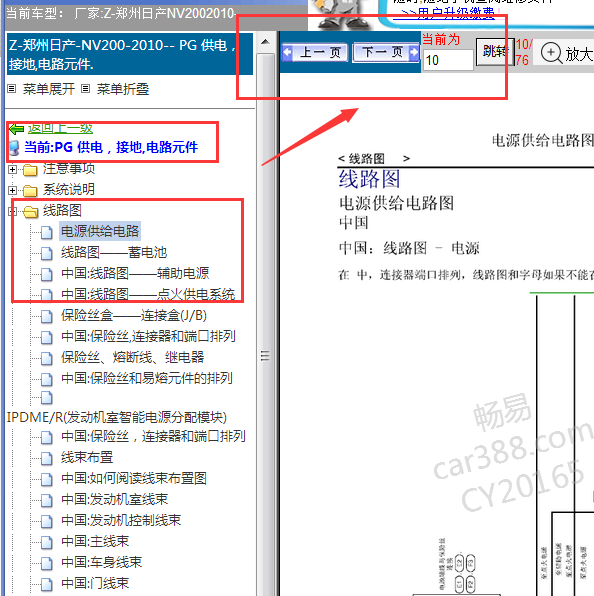Click the sidebar scrollbar up arrow
This screenshot has width=594, height=596.
[265, 42]
